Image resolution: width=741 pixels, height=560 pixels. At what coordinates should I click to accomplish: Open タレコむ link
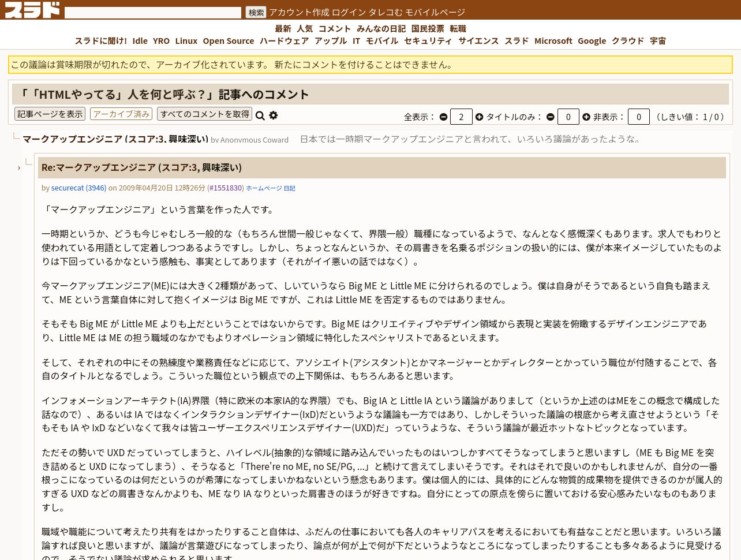click(x=386, y=12)
